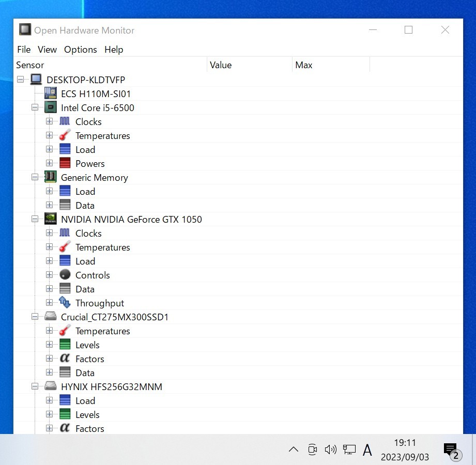Click the Clocks icon under Intel Core i5-6500
Image resolution: width=476 pixels, height=465 pixels.
coord(65,121)
